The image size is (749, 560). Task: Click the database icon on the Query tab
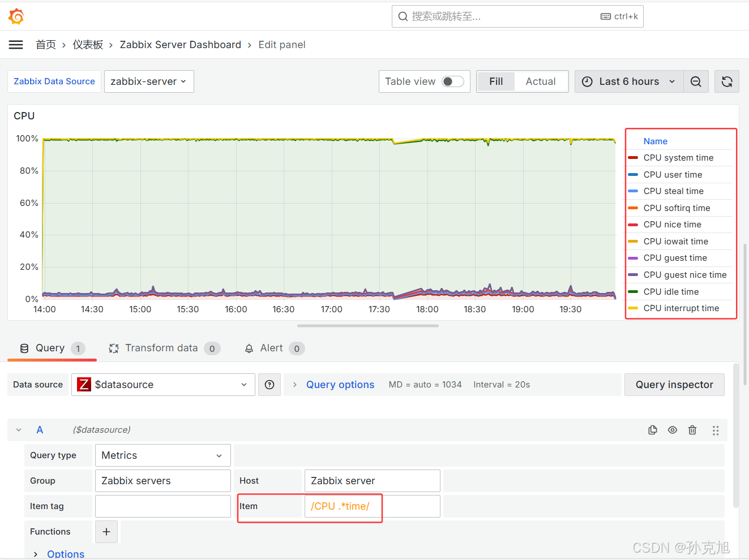(x=24, y=348)
